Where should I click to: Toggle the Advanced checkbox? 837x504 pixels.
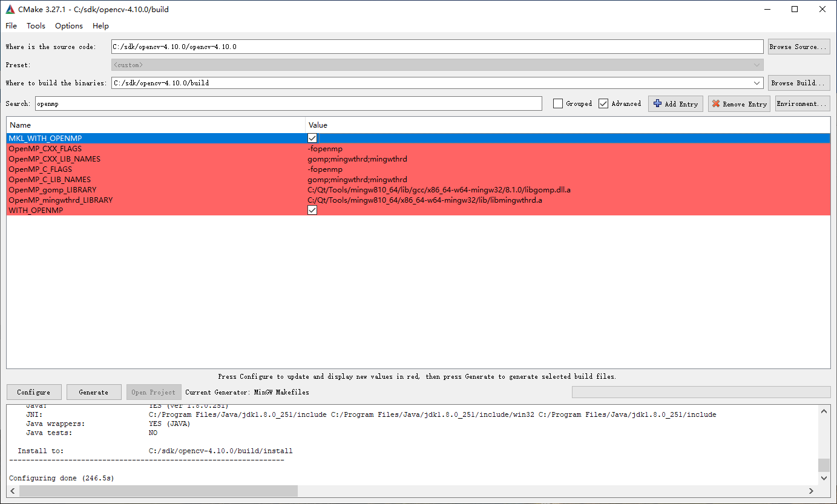click(x=603, y=103)
